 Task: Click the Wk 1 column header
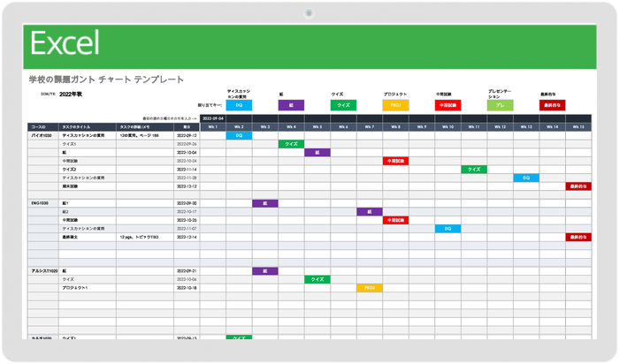pos(213,127)
